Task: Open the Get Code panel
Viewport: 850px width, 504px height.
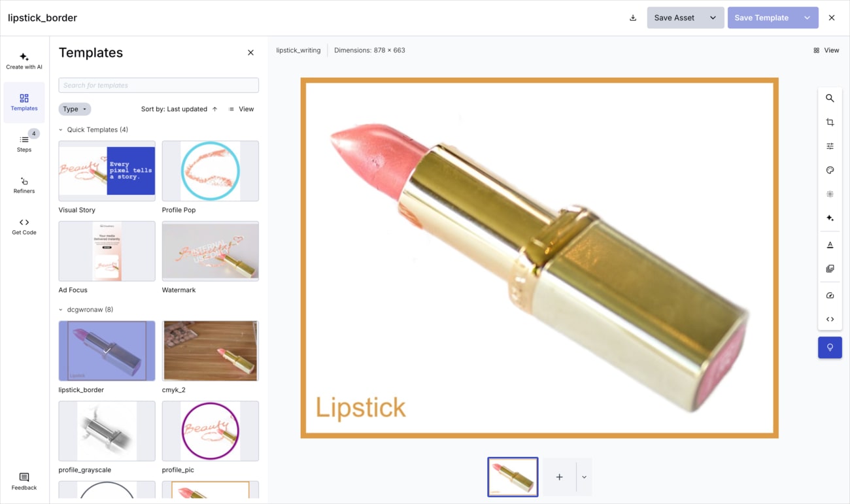Action: (24, 227)
